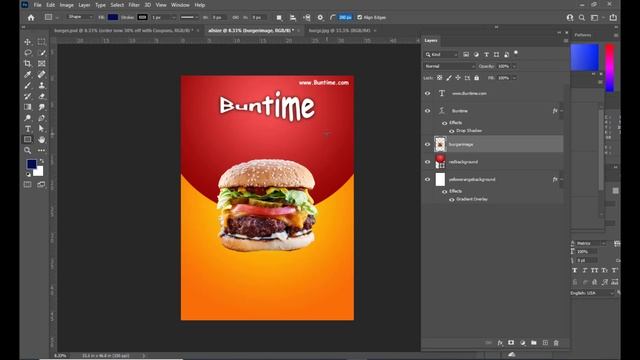The image size is (640, 360).
Task: Select the Rectangular Marquee tool
Action: click(x=41, y=42)
